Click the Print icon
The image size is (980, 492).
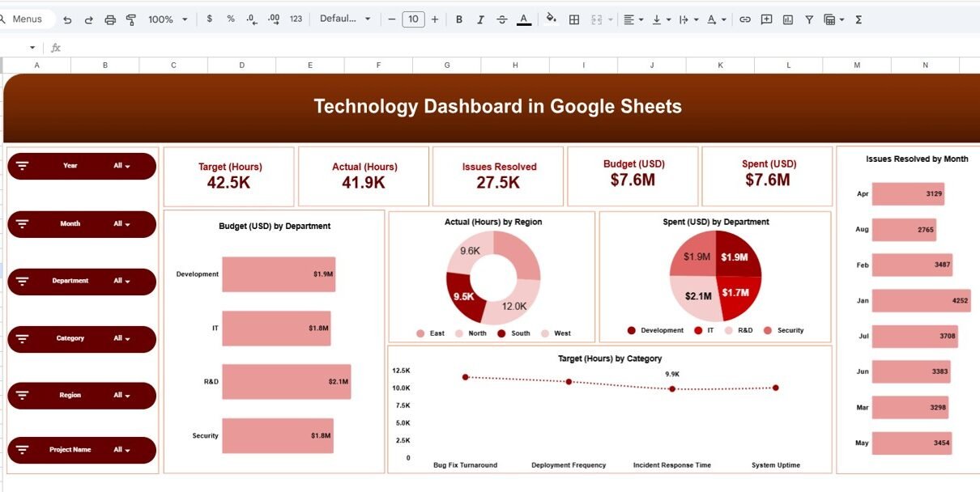[x=110, y=19]
